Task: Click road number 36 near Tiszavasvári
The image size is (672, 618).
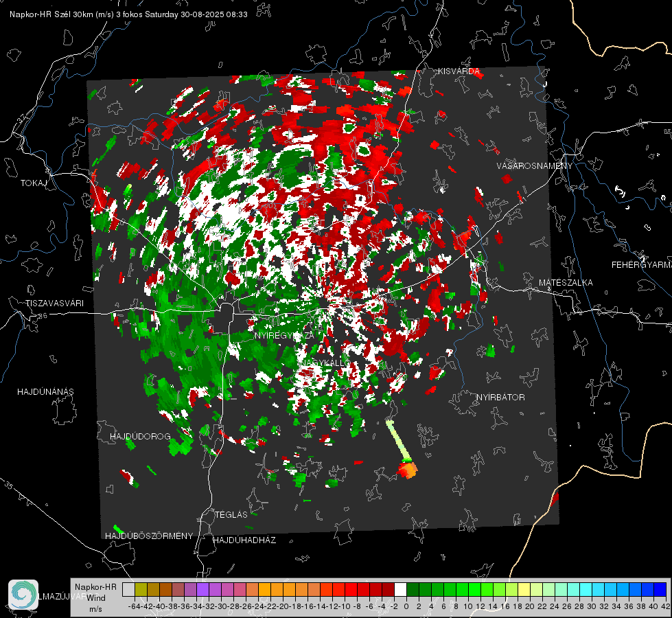Action: pyautogui.click(x=43, y=316)
